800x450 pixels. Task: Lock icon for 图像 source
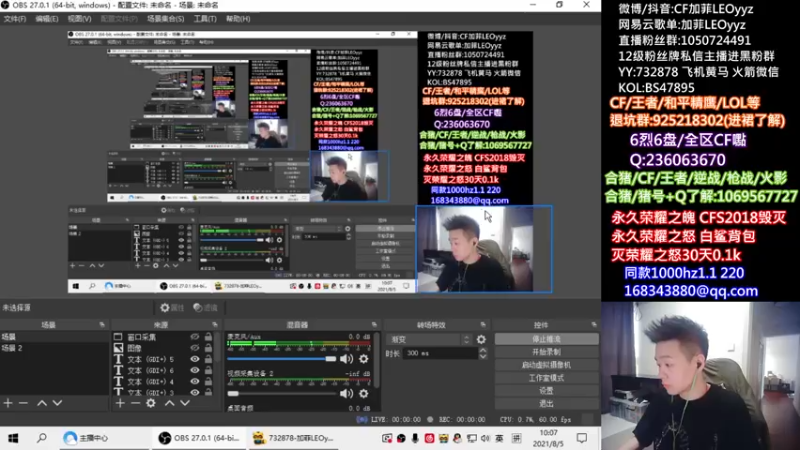tap(208, 348)
